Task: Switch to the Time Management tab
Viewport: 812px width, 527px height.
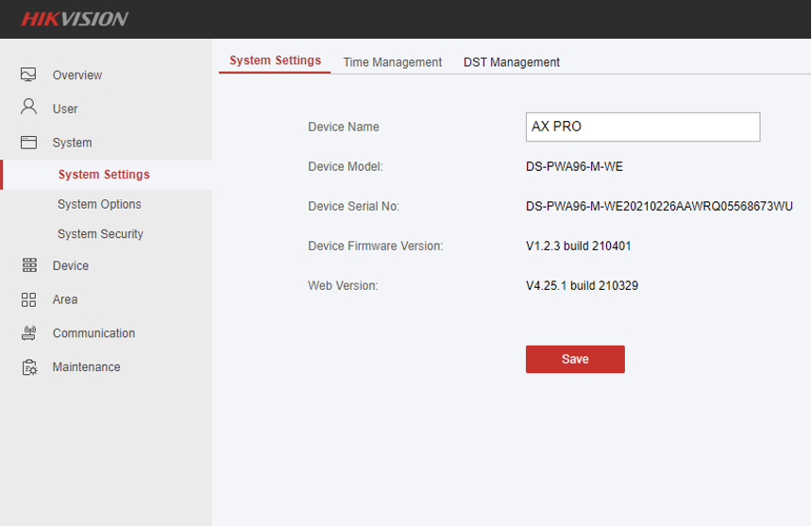Action: [392, 62]
